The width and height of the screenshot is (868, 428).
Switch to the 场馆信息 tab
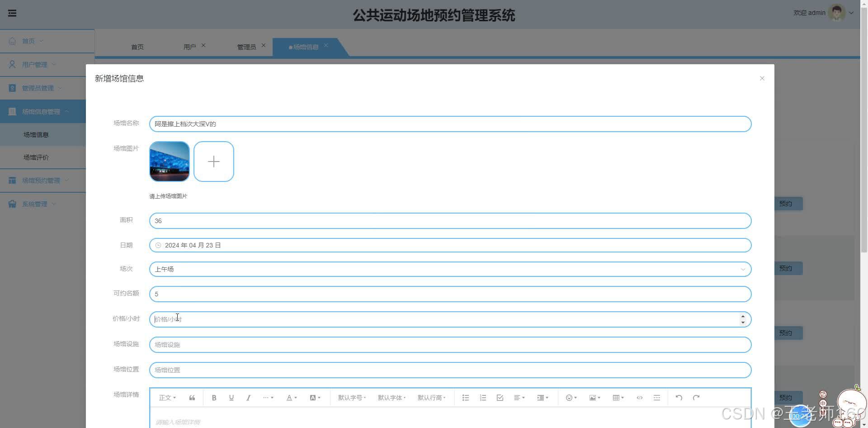click(306, 47)
